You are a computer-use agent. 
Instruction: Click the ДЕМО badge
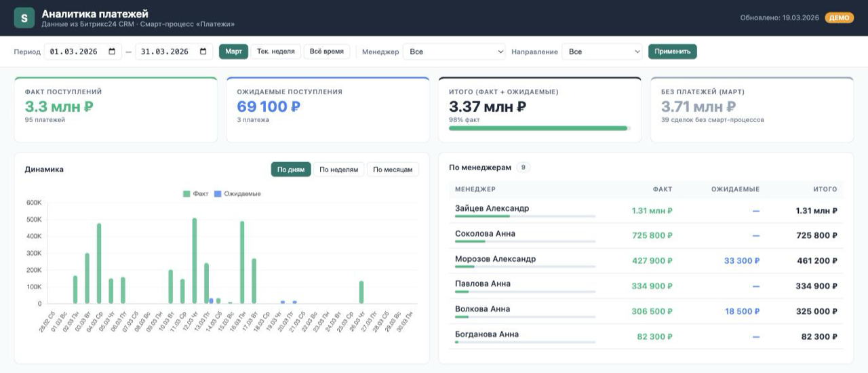(x=839, y=18)
